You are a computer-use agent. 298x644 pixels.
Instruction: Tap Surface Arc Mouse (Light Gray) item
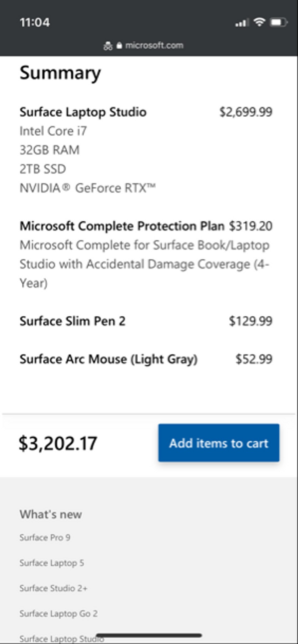tap(108, 359)
